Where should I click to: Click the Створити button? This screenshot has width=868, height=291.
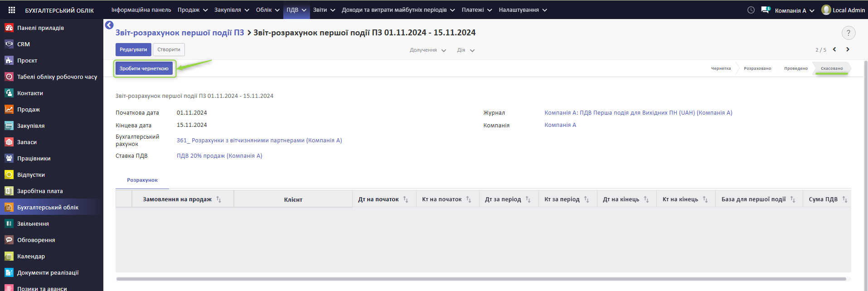[x=169, y=49]
